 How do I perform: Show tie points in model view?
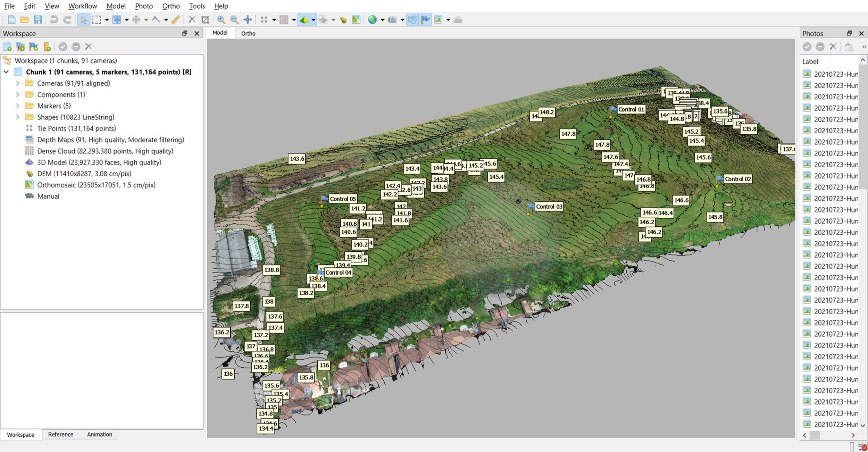[x=264, y=20]
